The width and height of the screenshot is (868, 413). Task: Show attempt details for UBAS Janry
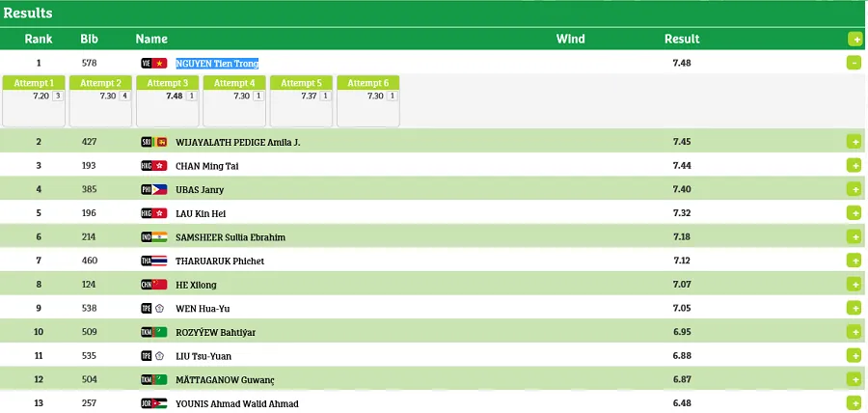point(854,190)
